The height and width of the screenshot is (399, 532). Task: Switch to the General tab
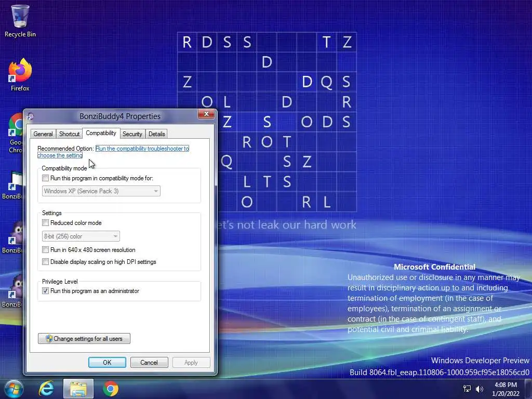point(43,134)
